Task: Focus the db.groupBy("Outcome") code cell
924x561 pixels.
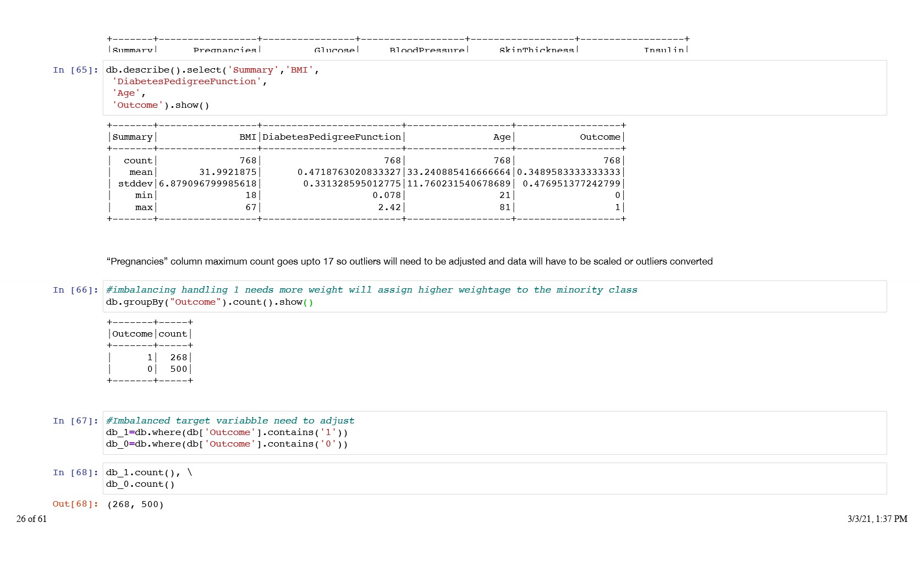Action: point(494,296)
